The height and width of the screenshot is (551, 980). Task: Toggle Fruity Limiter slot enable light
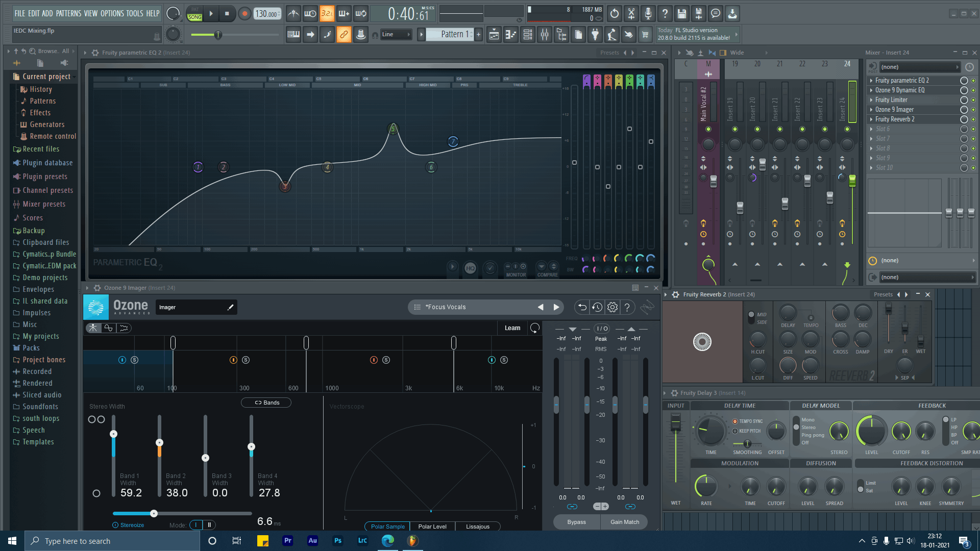(x=973, y=100)
